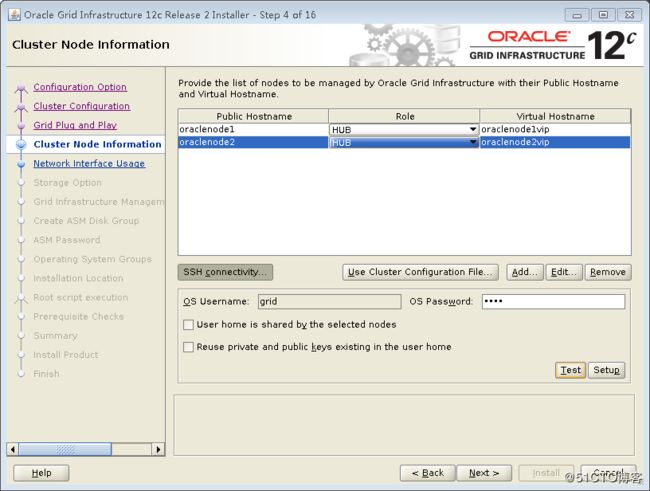Image resolution: width=650 pixels, height=491 pixels.
Task: Select the oraclenode2 hostname cell
Action: pyautogui.click(x=253, y=142)
